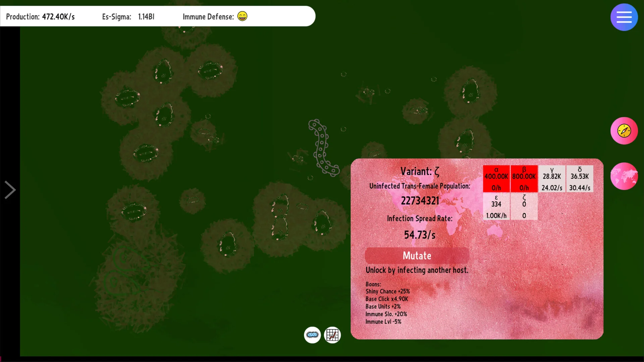Click the Immune Defense smiley face
Viewport: 644px width, 362px height.
click(242, 16)
